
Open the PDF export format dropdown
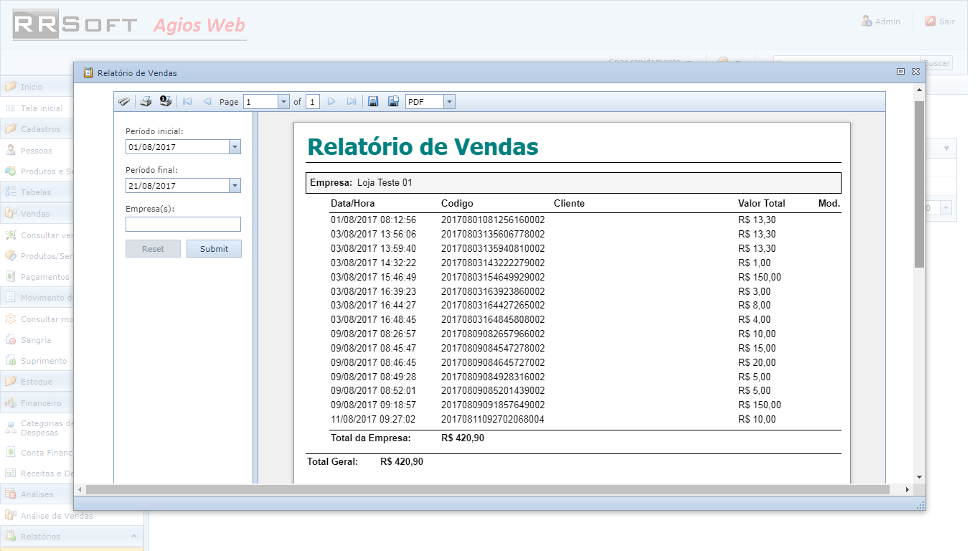pos(449,102)
